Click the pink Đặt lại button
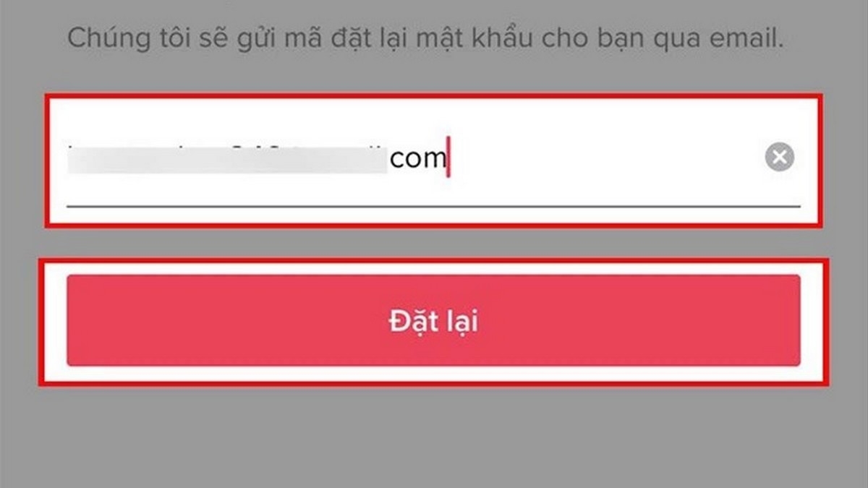The image size is (868, 488). 433,320
